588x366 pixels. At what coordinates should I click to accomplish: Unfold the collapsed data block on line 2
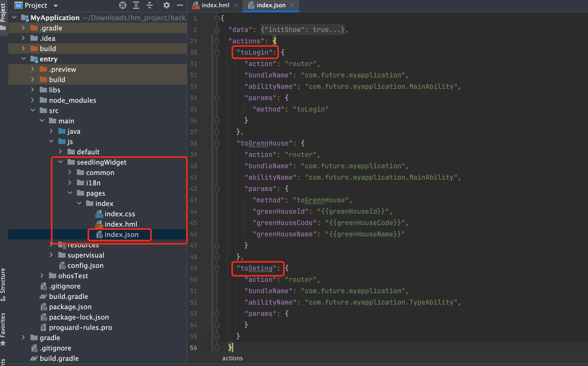pyautogui.click(x=217, y=30)
